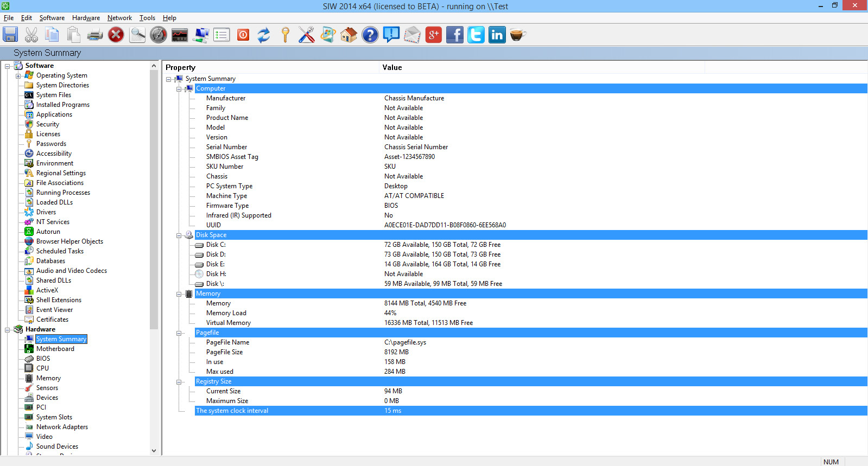Viewport: 868px width, 466px height.
Task: Click the Value column header
Action: (x=542, y=67)
